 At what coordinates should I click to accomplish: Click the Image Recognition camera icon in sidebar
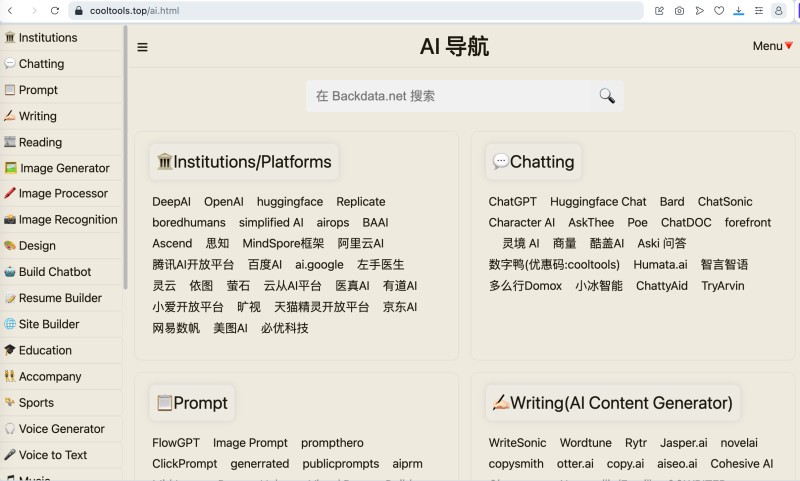pyautogui.click(x=10, y=220)
